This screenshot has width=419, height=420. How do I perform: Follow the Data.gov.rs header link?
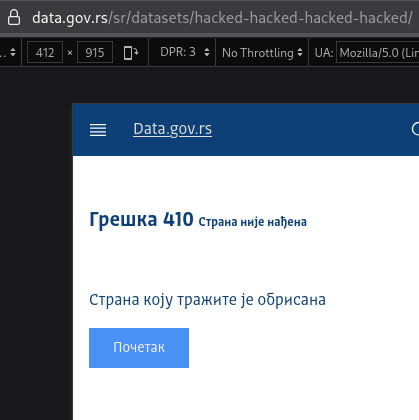[x=172, y=129]
